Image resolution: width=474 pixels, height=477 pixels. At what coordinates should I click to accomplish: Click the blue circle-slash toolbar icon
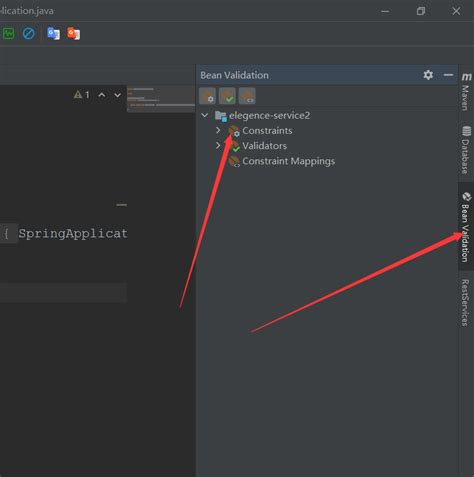pyautogui.click(x=29, y=34)
